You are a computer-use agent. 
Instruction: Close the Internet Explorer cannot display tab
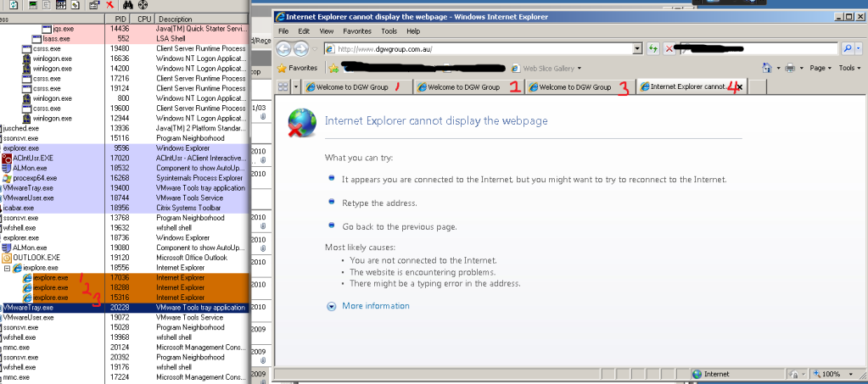coord(740,86)
